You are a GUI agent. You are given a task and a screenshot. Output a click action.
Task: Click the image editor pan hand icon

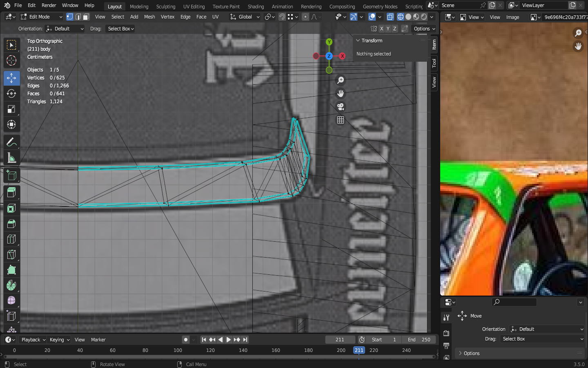578,46
